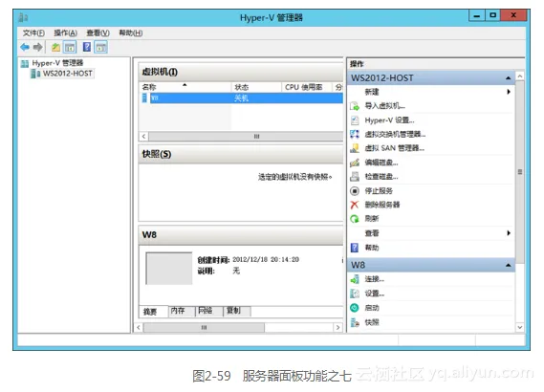The height and width of the screenshot is (392, 544).
Task: Collapse the W8 actions section
Action: (508, 266)
